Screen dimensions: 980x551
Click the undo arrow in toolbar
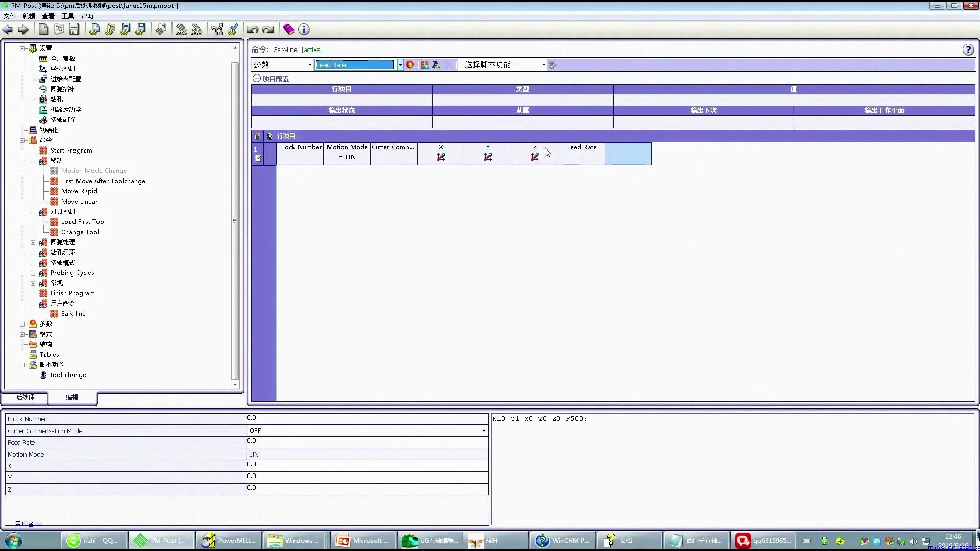point(252,30)
